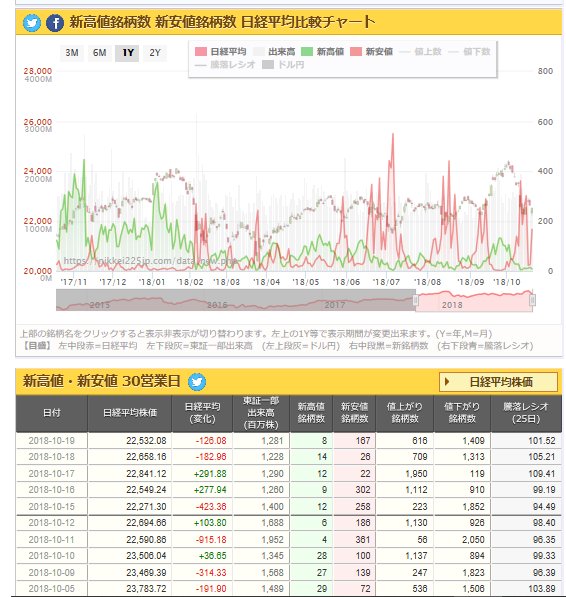Select date cell 2018-10-15
Viewport: 566px width, 597px height.
[52, 506]
